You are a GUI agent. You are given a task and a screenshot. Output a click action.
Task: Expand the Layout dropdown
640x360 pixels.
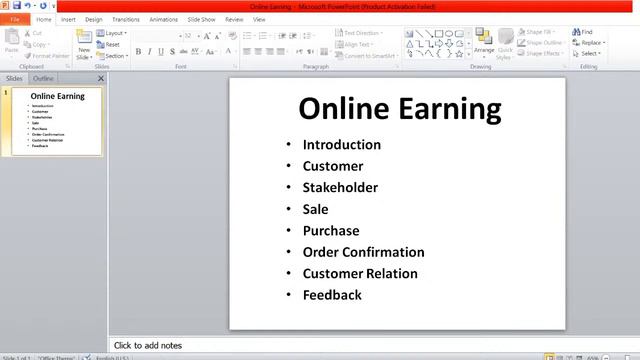coord(112,33)
